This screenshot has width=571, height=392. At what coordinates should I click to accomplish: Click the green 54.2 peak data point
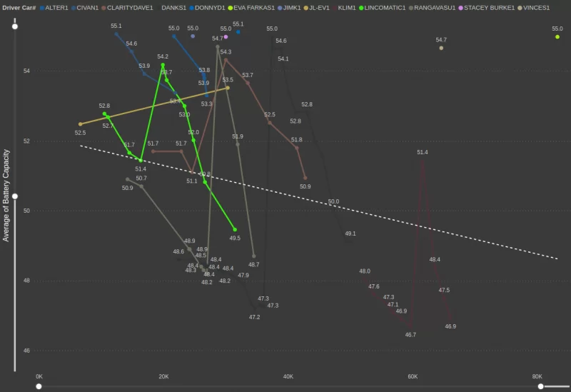pyautogui.click(x=163, y=65)
